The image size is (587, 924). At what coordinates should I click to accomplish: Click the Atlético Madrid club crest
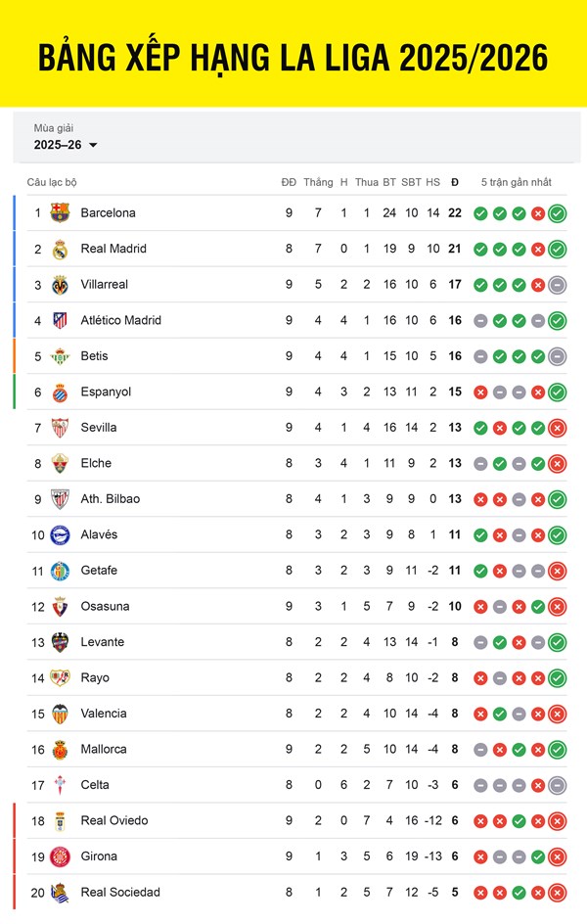[61, 320]
